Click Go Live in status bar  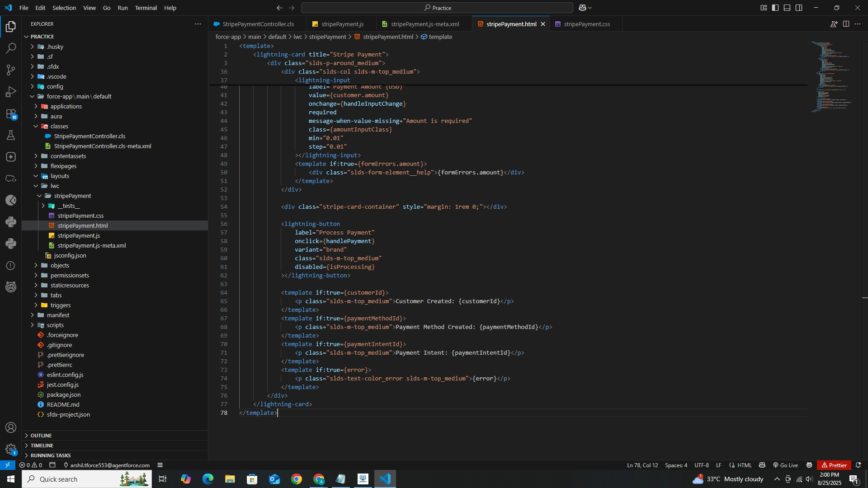[785, 465]
